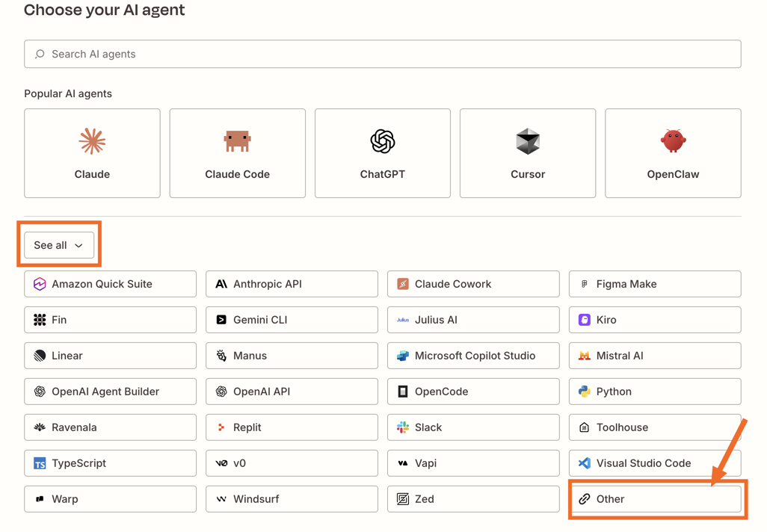Viewport: 767px width, 532px height.
Task: Click the Python snake logo icon
Action: point(584,392)
